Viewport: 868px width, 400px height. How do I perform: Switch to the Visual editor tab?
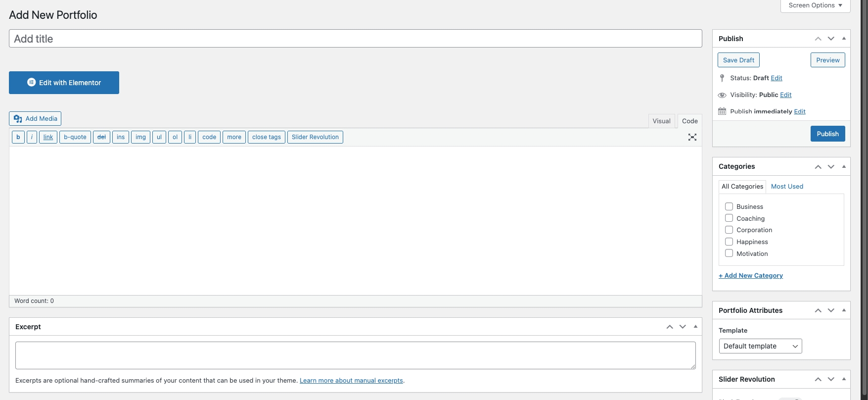pos(661,121)
